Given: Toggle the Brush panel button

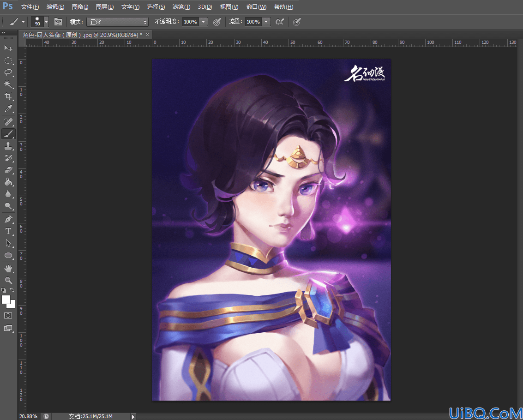Looking at the screenshot, I should tap(58, 22).
